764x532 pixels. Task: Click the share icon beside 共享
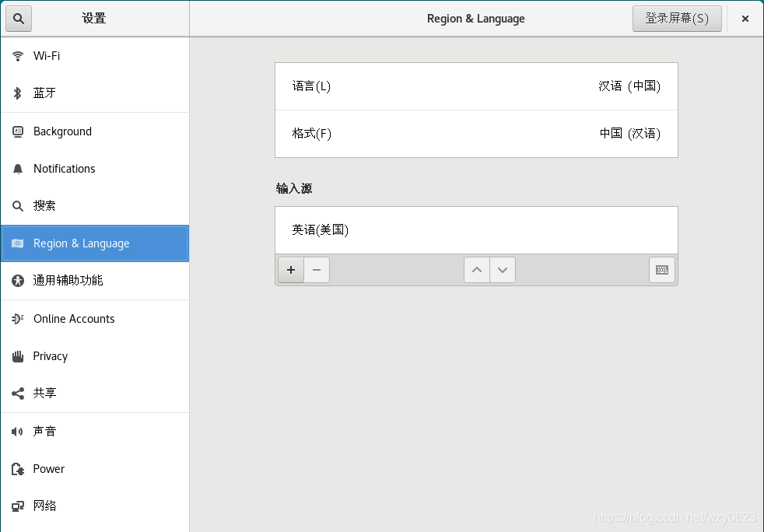point(18,394)
